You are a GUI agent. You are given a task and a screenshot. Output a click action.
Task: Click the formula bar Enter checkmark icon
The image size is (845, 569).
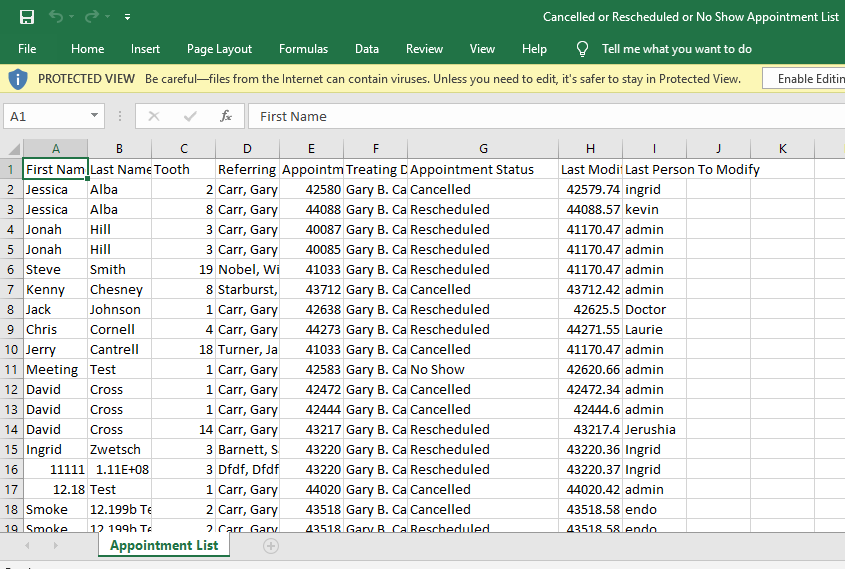point(190,116)
